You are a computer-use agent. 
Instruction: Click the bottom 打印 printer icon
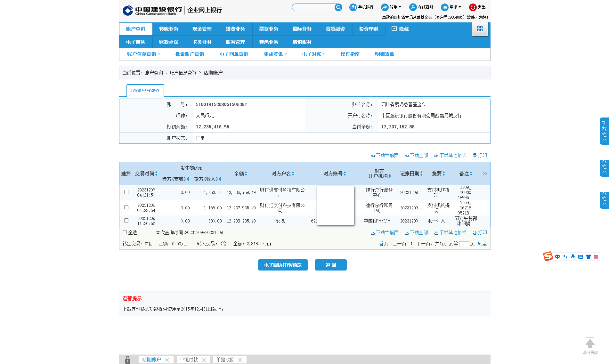point(475,233)
